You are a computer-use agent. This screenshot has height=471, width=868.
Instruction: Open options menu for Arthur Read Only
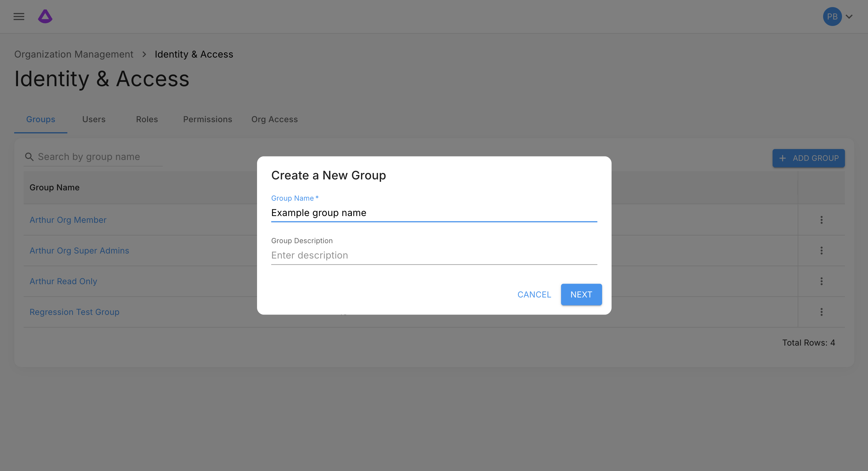click(x=821, y=281)
